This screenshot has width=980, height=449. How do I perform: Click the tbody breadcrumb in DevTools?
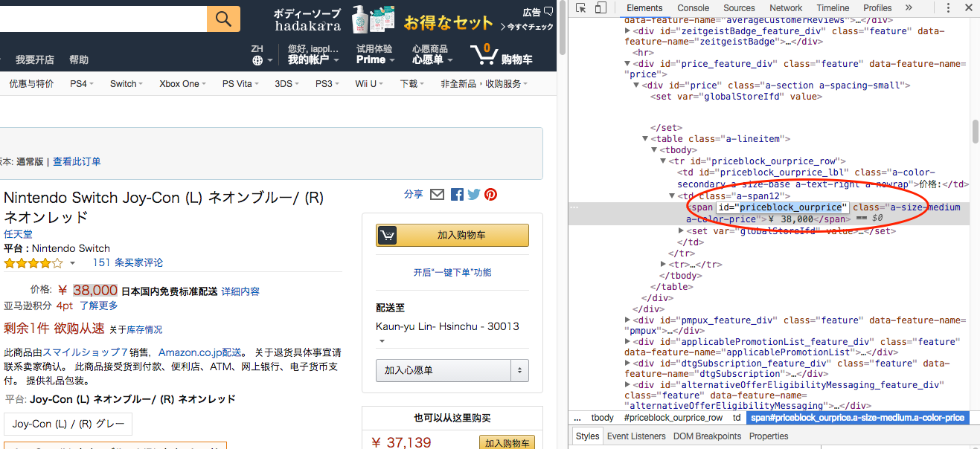click(x=603, y=418)
